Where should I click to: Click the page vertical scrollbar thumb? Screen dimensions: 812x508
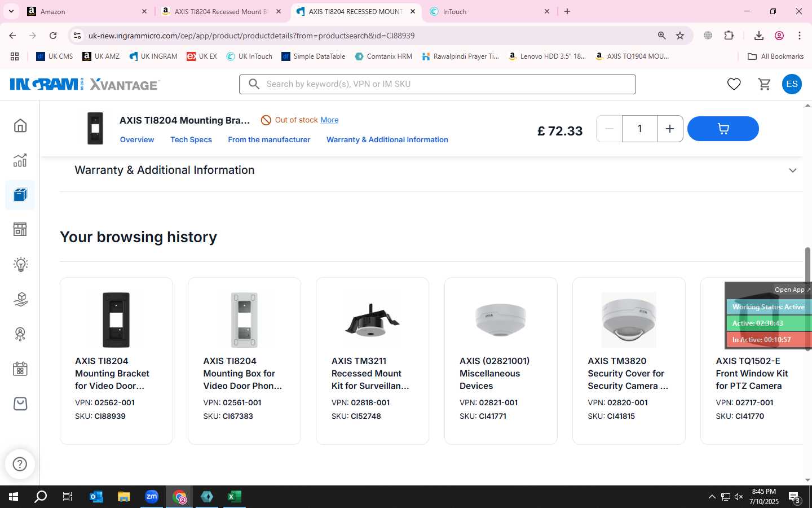click(x=807, y=299)
